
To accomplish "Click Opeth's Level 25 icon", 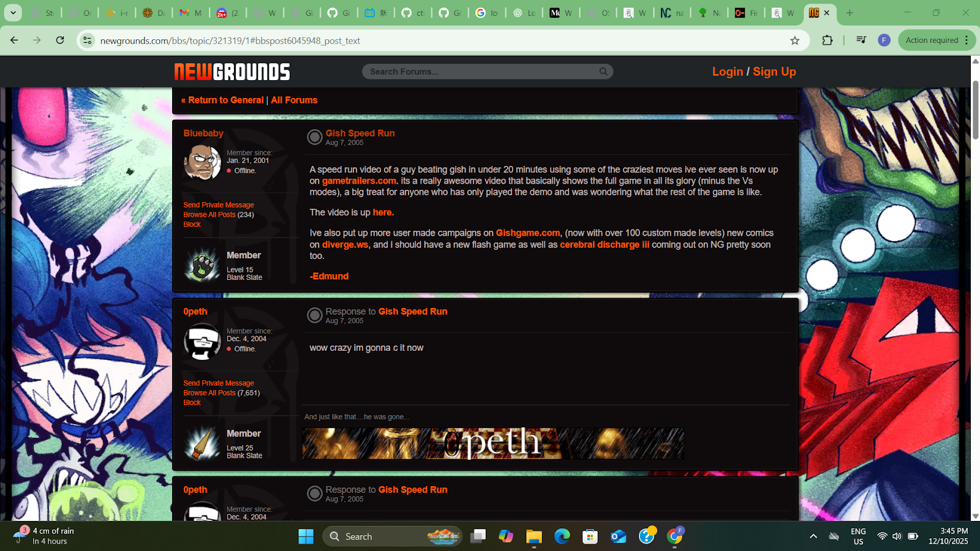I will (x=202, y=443).
